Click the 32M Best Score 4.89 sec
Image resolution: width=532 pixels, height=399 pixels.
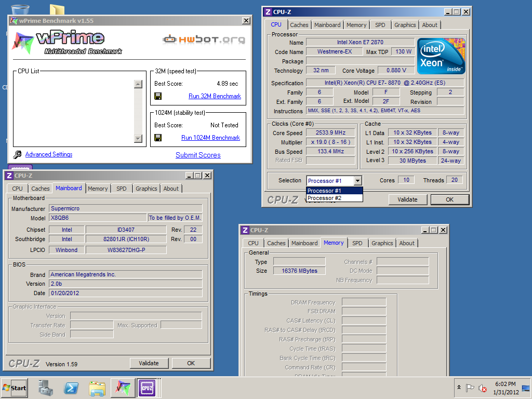pos(228,84)
